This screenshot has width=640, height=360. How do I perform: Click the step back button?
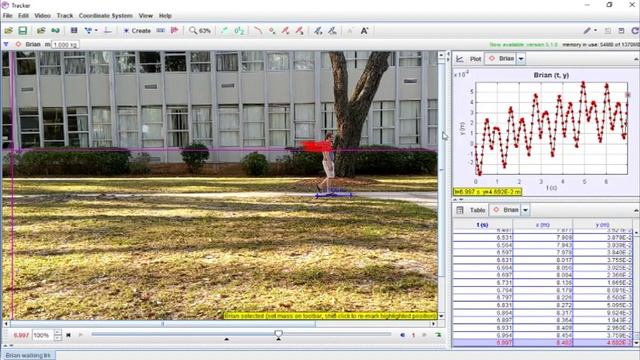click(402, 335)
